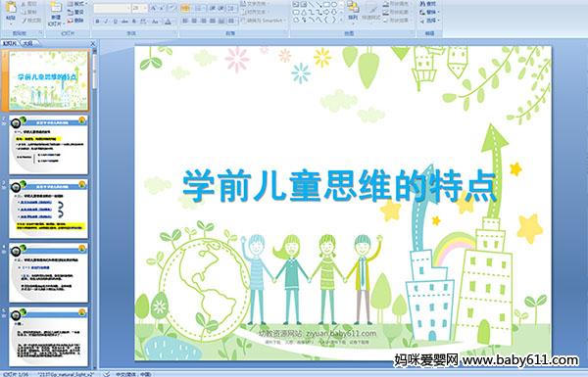The width and height of the screenshot is (588, 377).
Task: Toggle Bold text formatting
Action: 97,22
